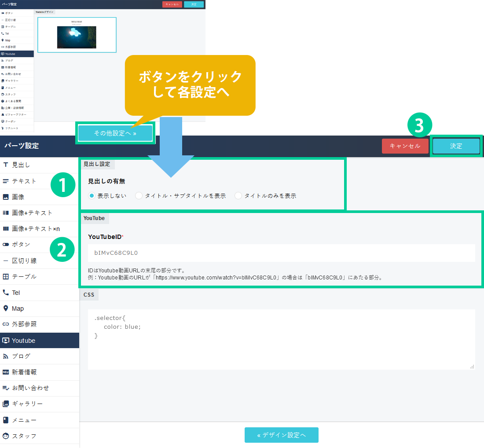Click the その他設定へ » button
The height and width of the screenshot is (448, 484).
[115, 133]
